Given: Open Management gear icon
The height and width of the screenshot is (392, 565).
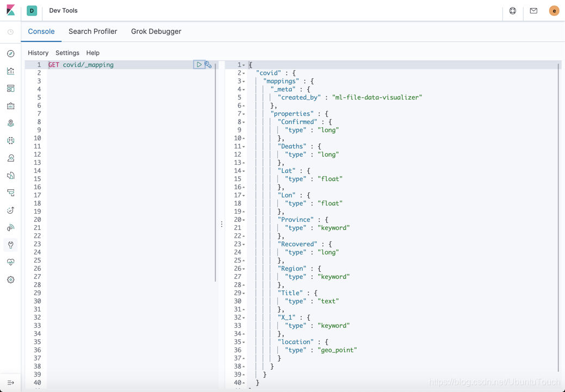Looking at the screenshot, I should [10, 279].
